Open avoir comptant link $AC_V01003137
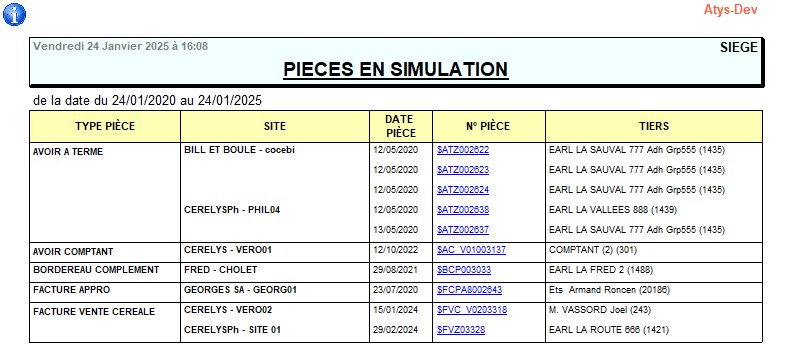This screenshot has height=362, width=786. pyautogui.click(x=471, y=250)
